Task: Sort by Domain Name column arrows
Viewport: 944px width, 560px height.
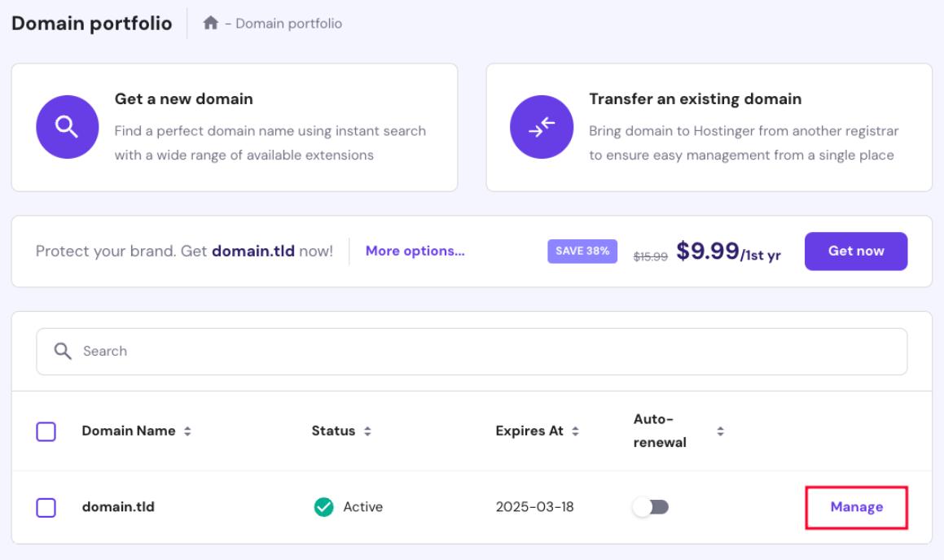Action: [188, 431]
